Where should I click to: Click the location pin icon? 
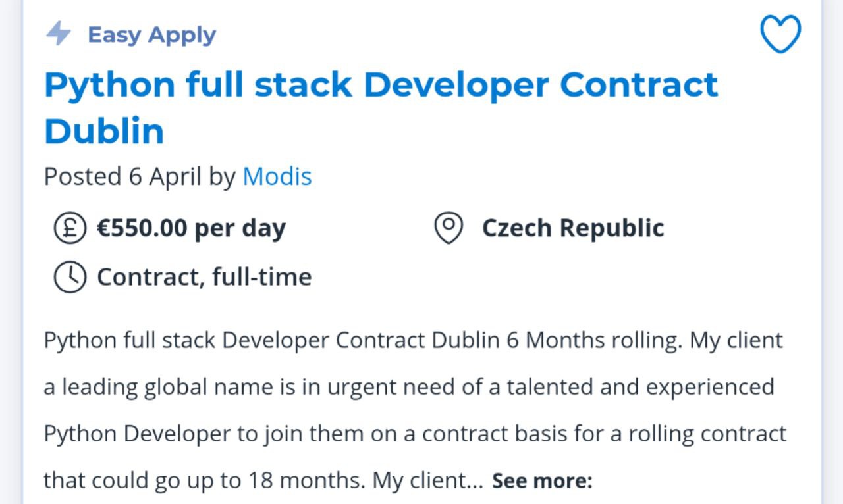449,228
